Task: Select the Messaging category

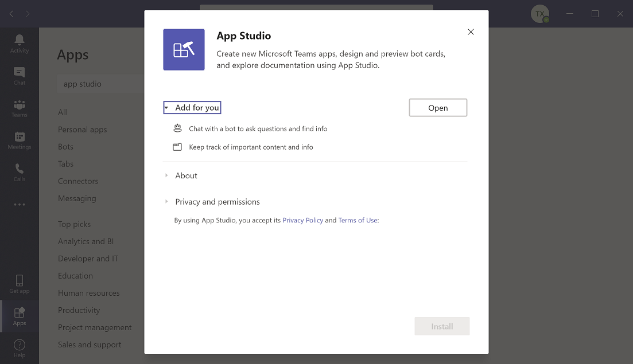Action: (x=77, y=198)
